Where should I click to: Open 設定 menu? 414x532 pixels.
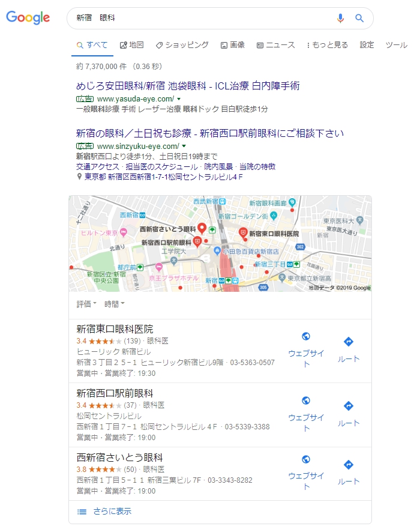pos(367,45)
